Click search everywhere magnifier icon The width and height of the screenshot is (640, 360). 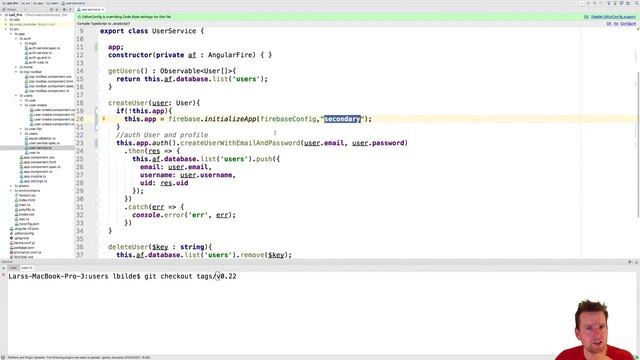click(x=637, y=3)
